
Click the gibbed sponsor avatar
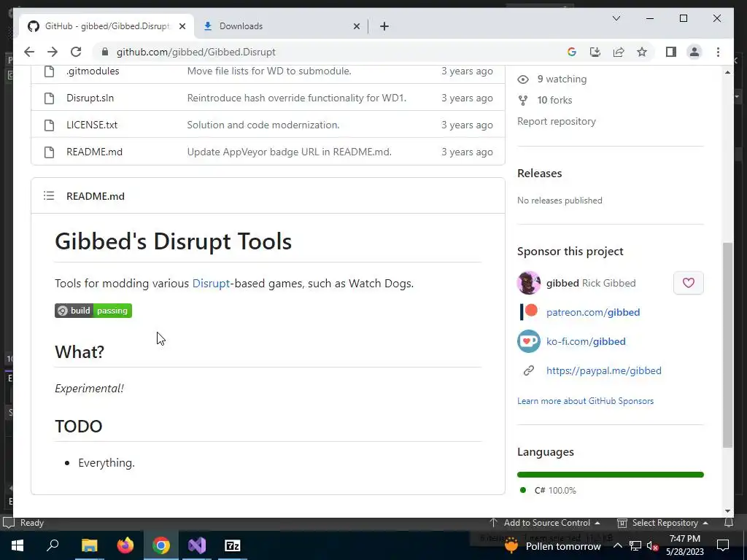click(529, 283)
